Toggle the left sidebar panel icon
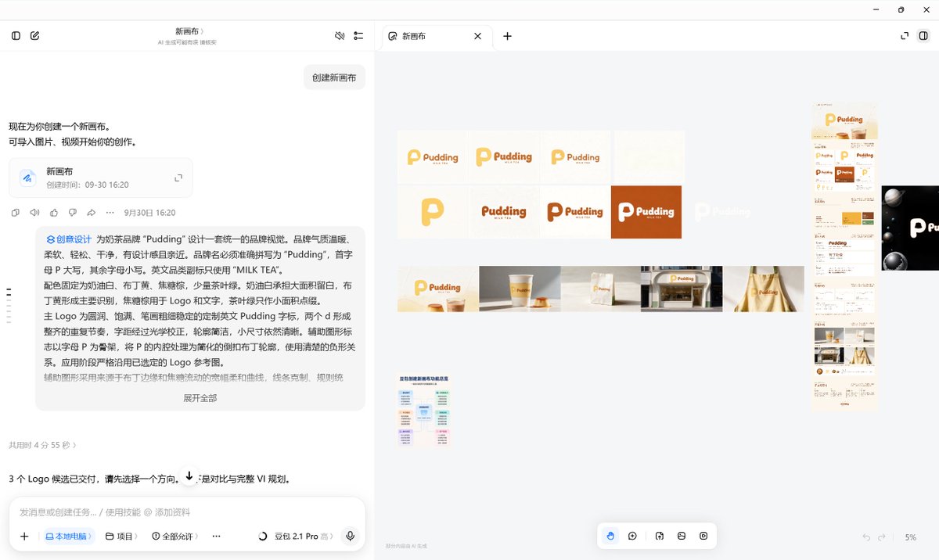Viewport: 939px width, 560px height. (x=16, y=35)
